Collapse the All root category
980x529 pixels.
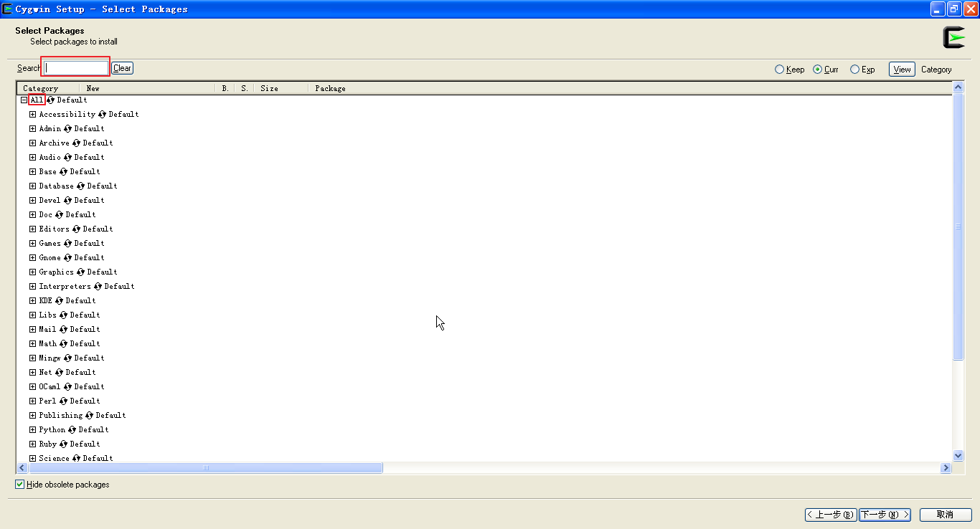pyautogui.click(x=24, y=100)
